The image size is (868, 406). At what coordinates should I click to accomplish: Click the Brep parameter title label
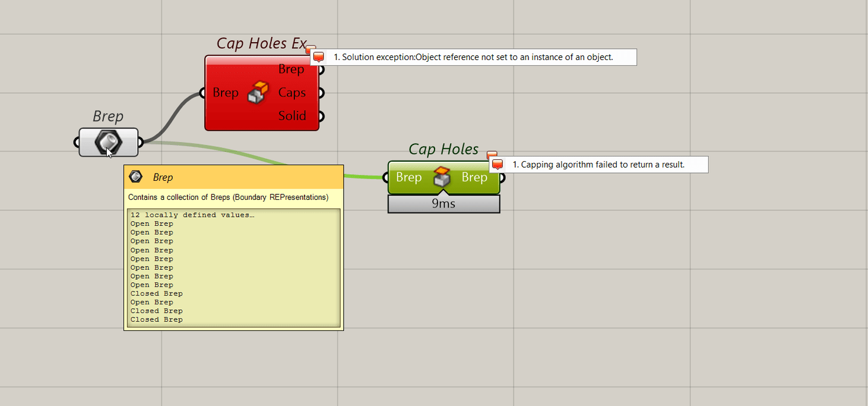108,116
